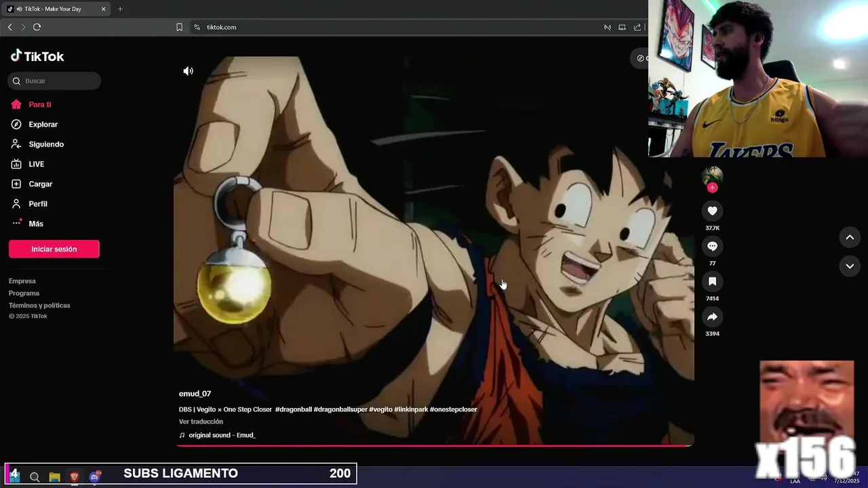Seek on the red video progress bar
Screen dimensions: 868x488
(x=434, y=445)
